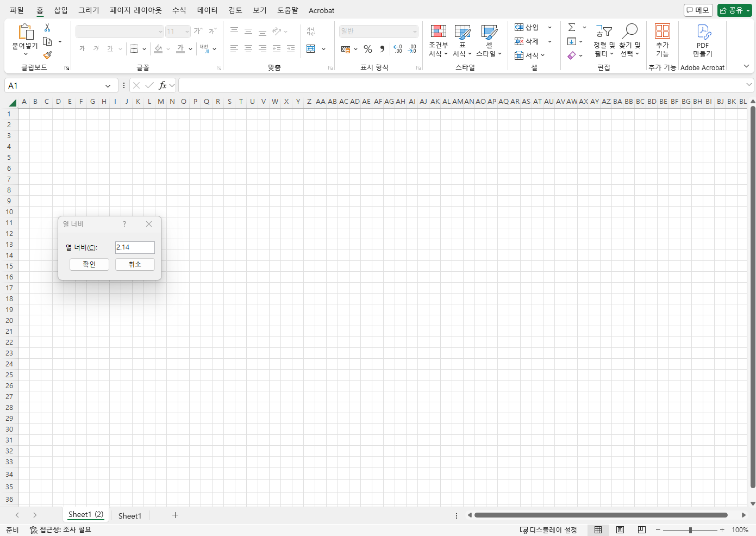Toggle Top Align button
Image resolution: width=756 pixels, height=536 pixels.
pos(234,31)
